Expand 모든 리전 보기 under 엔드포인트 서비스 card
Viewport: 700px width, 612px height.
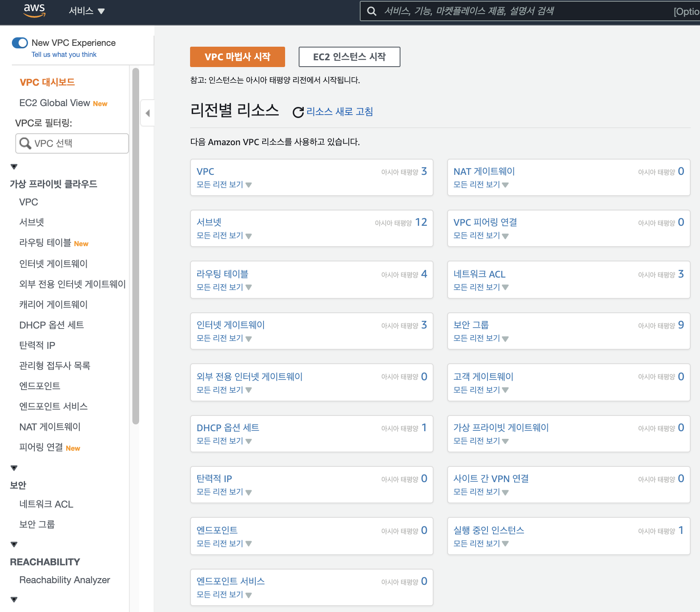(x=224, y=595)
